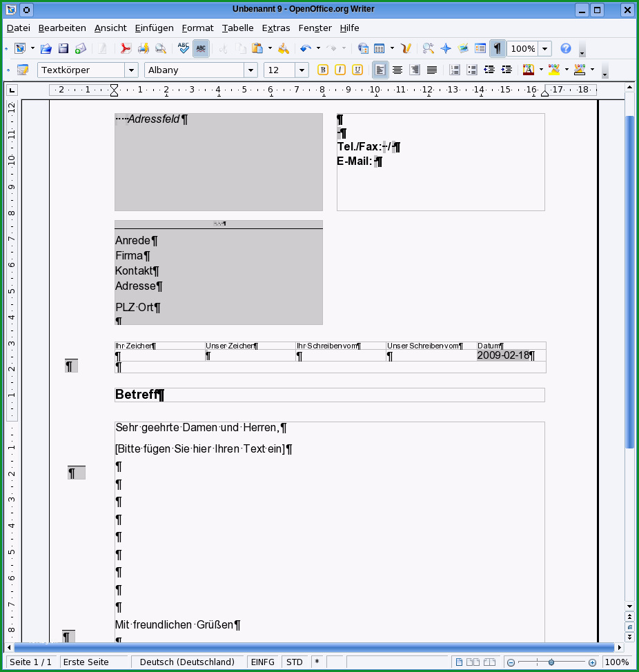Click the status bar zoom slider handle

click(x=551, y=662)
